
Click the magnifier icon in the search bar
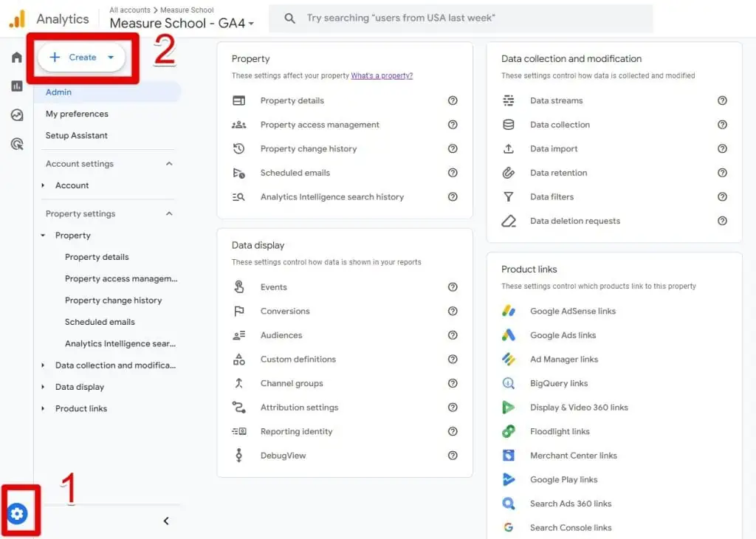pos(289,18)
